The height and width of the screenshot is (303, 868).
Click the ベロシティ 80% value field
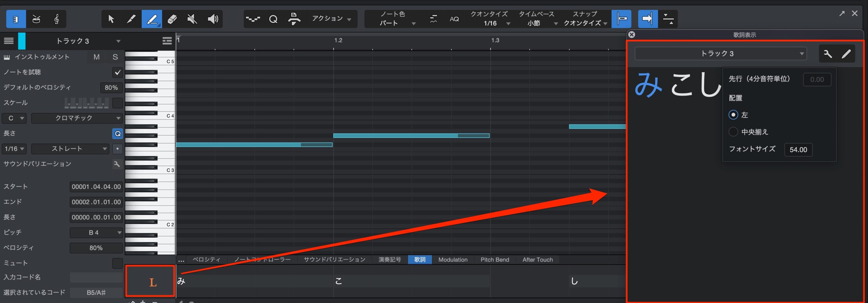[96, 248]
